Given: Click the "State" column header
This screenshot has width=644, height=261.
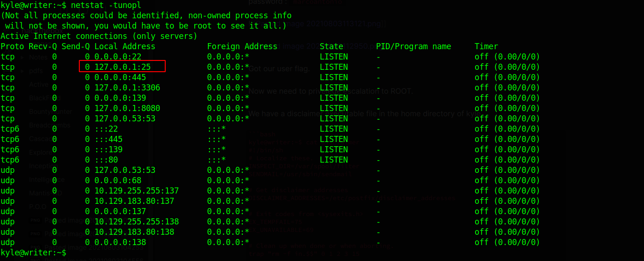Looking at the screenshot, I should (331, 46).
